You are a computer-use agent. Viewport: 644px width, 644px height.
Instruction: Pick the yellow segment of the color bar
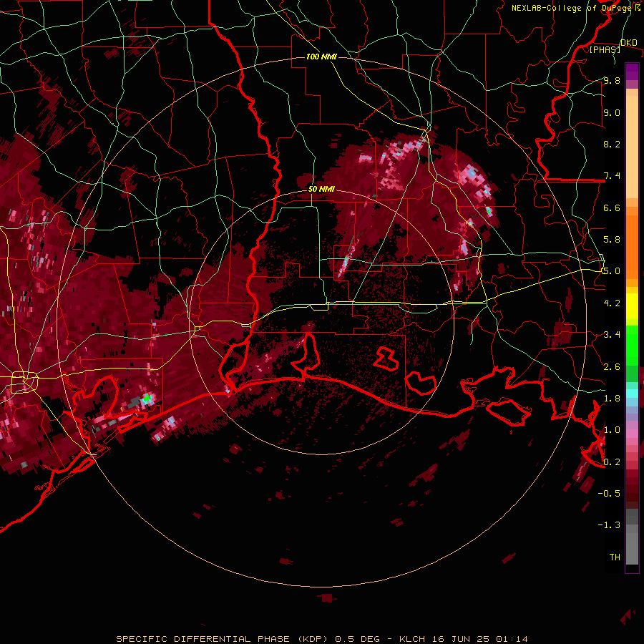(632, 306)
